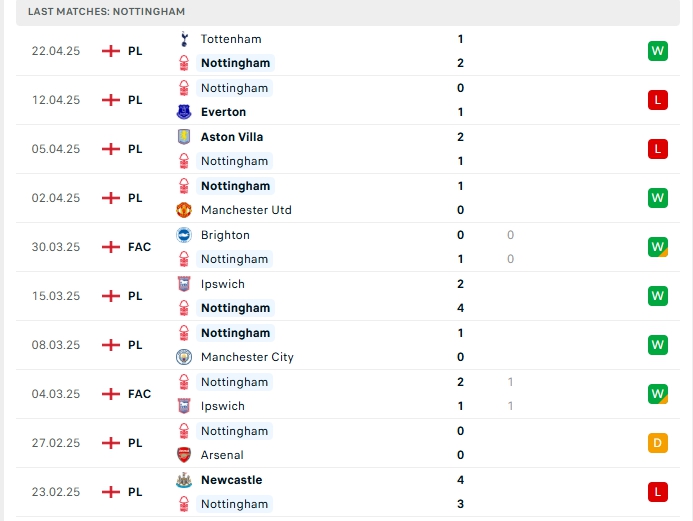Viewport: 693px width, 521px height.
Task: Click the Newcastle club crest icon
Action: (x=184, y=480)
